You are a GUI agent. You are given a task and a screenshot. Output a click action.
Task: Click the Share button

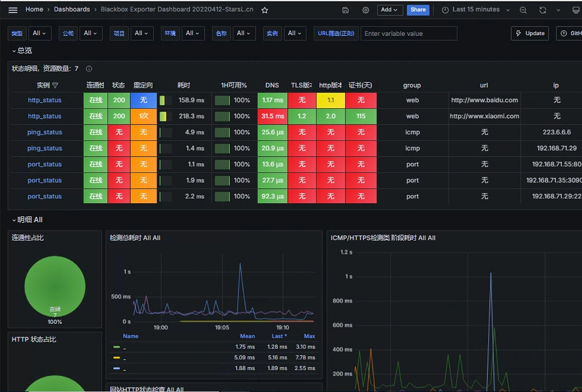pyautogui.click(x=418, y=10)
